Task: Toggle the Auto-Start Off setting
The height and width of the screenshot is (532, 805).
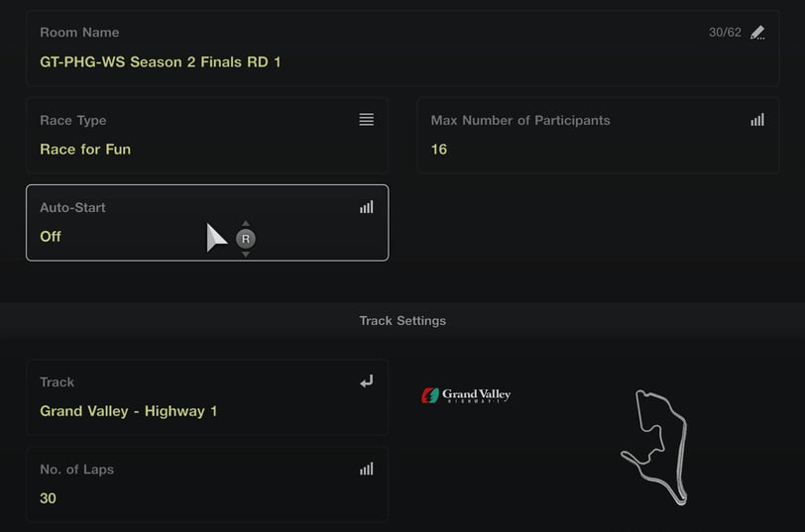Action: click(x=207, y=223)
